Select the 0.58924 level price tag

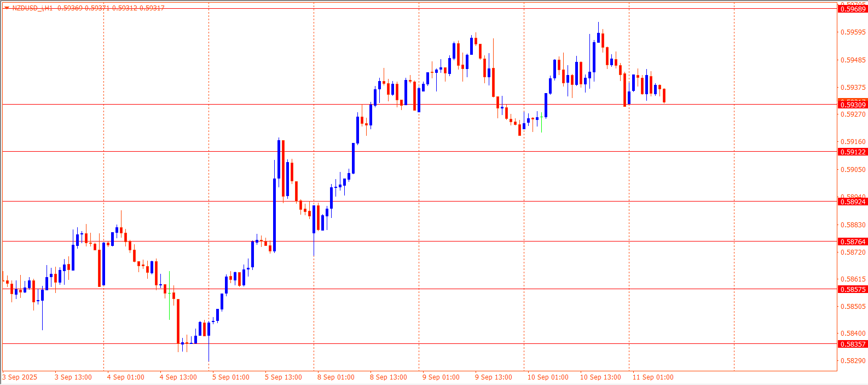click(853, 202)
